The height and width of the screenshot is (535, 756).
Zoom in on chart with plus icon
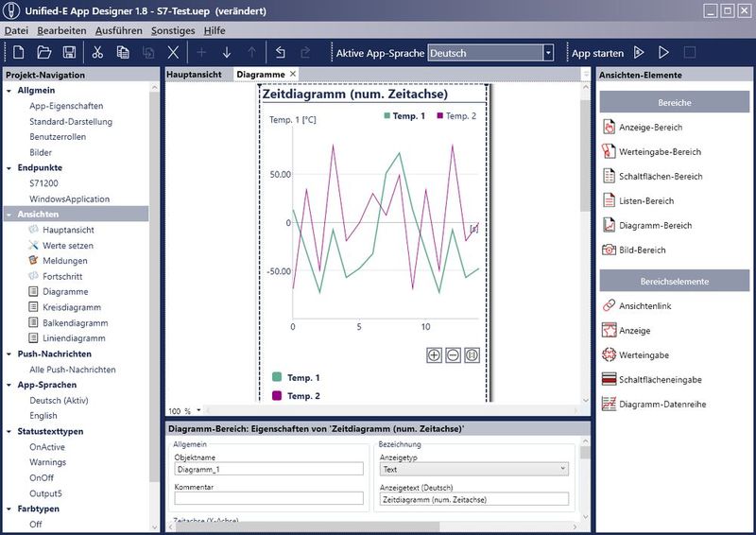tap(434, 355)
